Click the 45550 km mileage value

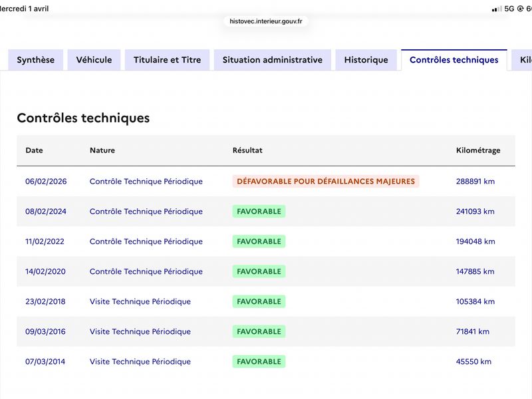(473, 361)
